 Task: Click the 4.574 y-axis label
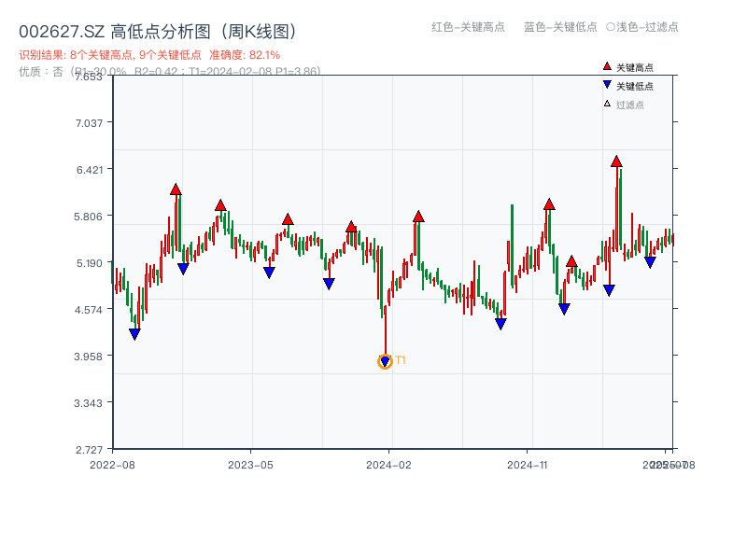pyautogui.click(x=88, y=310)
